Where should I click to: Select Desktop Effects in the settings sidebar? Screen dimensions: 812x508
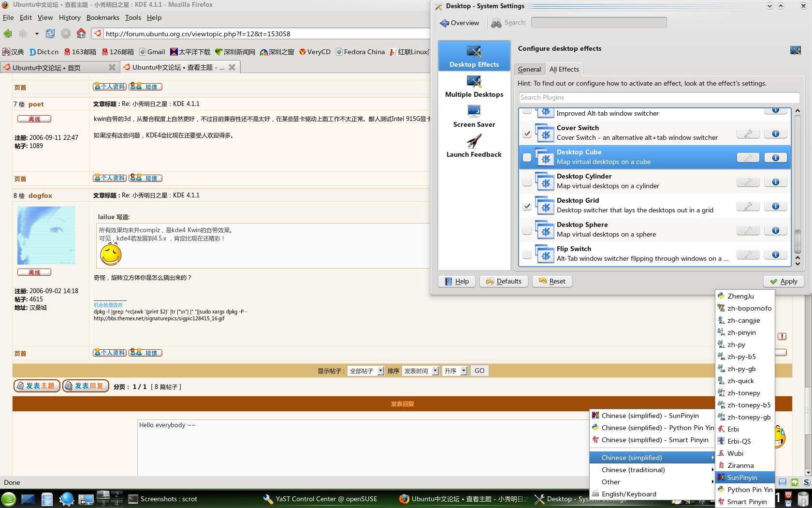click(x=474, y=56)
